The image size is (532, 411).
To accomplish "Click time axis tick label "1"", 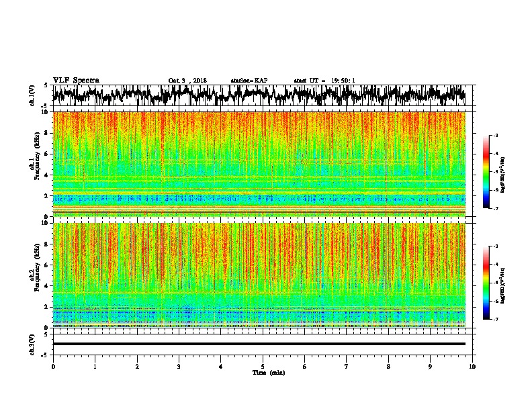I will pos(95,367).
